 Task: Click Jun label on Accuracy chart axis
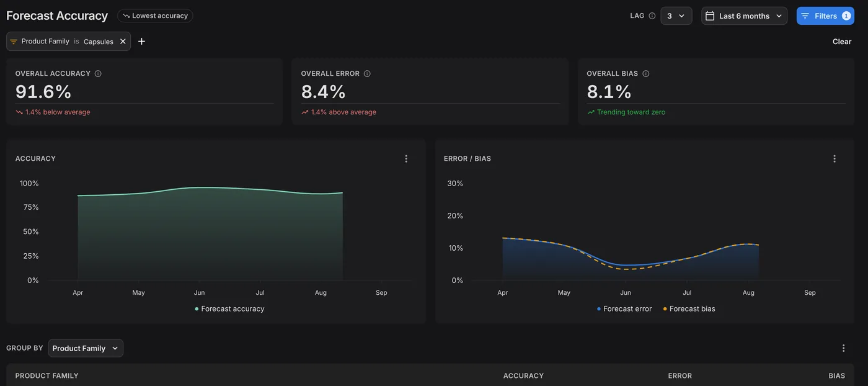point(199,293)
